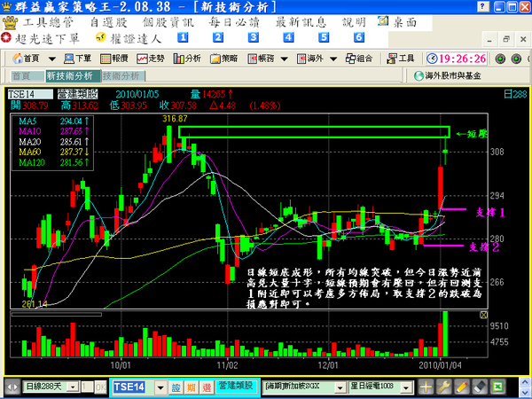Click the second green status light
This screenshot has width=532, height=399.
click(x=516, y=59)
